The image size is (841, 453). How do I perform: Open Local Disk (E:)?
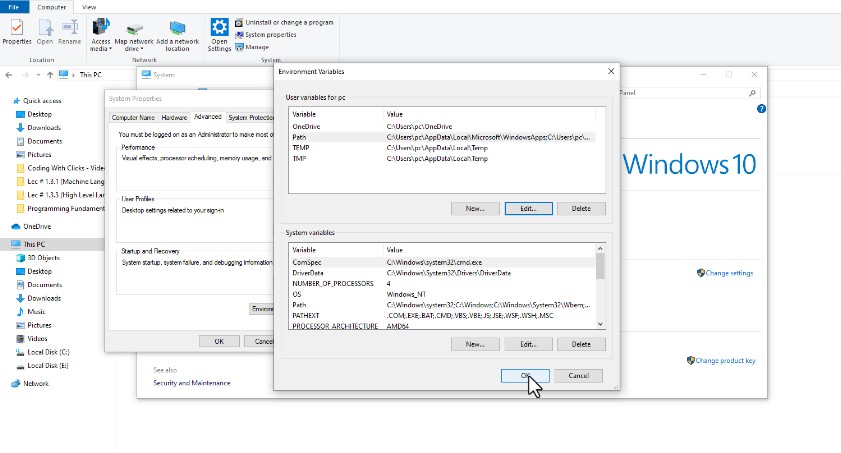point(42,366)
